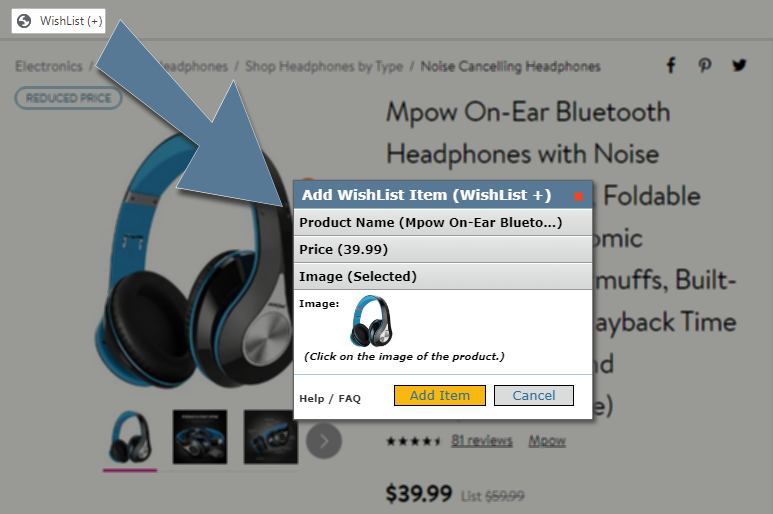Open the FAQ link in dialog
The height and width of the screenshot is (514, 773).
coord(350,398)
